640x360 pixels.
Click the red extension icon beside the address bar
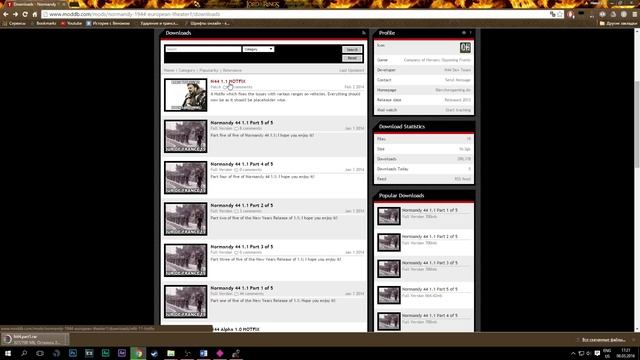pyautogui.click(x=571, y=14)
